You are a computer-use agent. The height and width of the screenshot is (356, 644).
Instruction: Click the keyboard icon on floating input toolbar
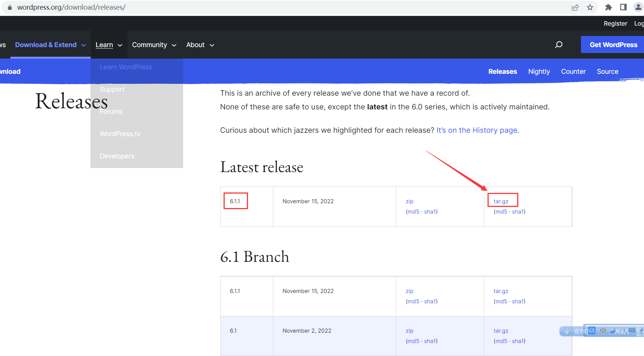[x=632, y=330]
